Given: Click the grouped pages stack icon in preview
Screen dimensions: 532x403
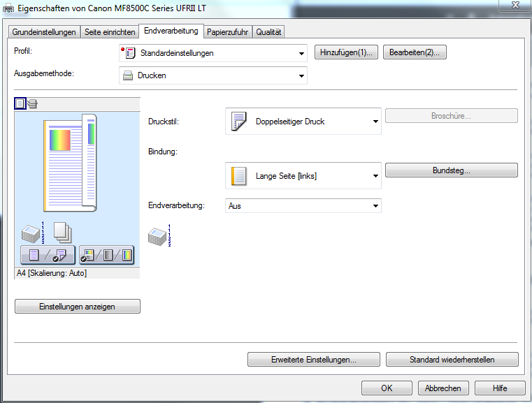Looking at the screenshot, I should pos(33,233).
